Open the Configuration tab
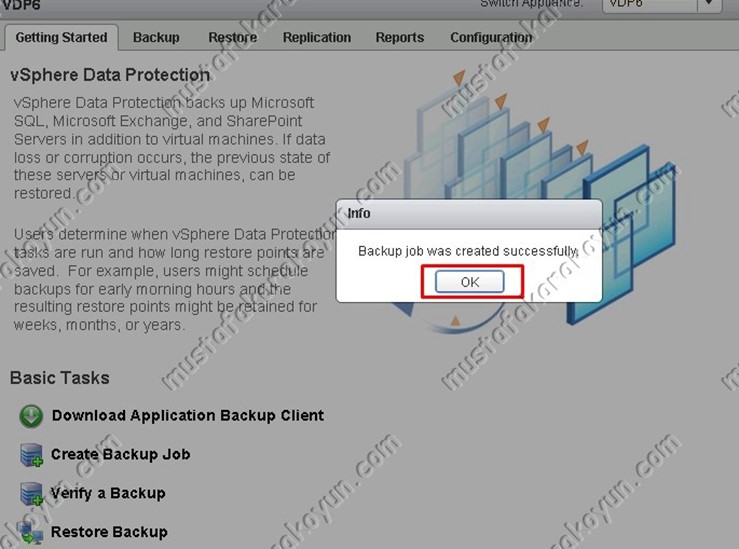Image resolution: width=739 pixels, height=549 pixels. (491, 38)
